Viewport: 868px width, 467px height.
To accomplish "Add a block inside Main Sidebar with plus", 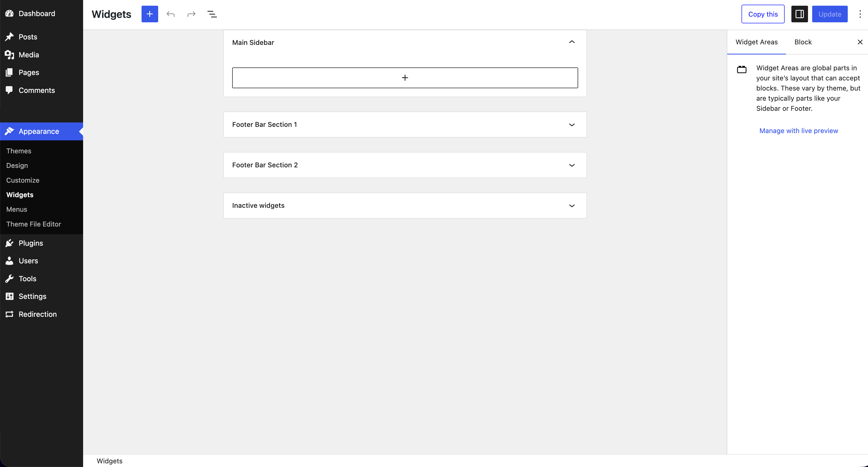I will [x=405, y=77].
